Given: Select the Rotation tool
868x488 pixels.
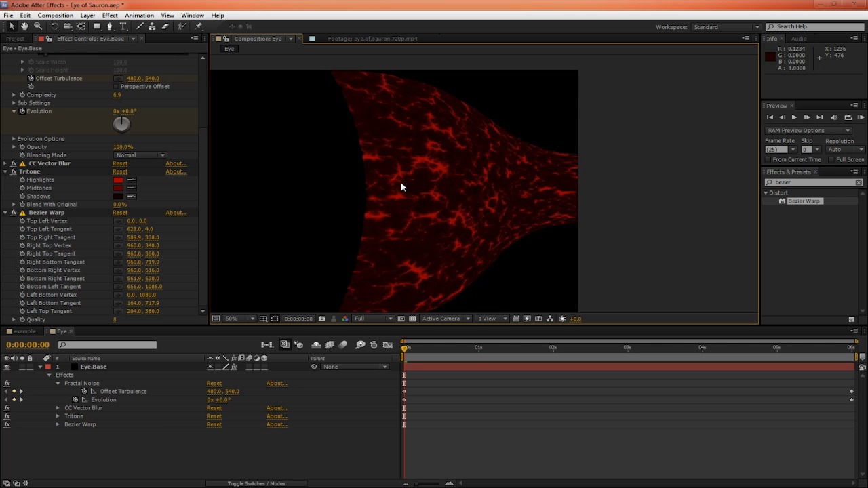Looking at the screenshot, I should click(54, 26).
